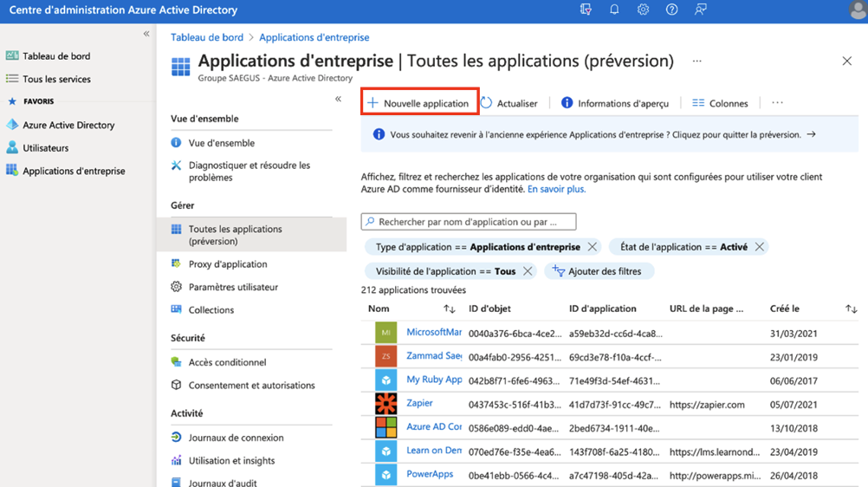This screenshot has width=868, height=487.
Task: Open the settings gear in top bar
Action: (643, 10)
